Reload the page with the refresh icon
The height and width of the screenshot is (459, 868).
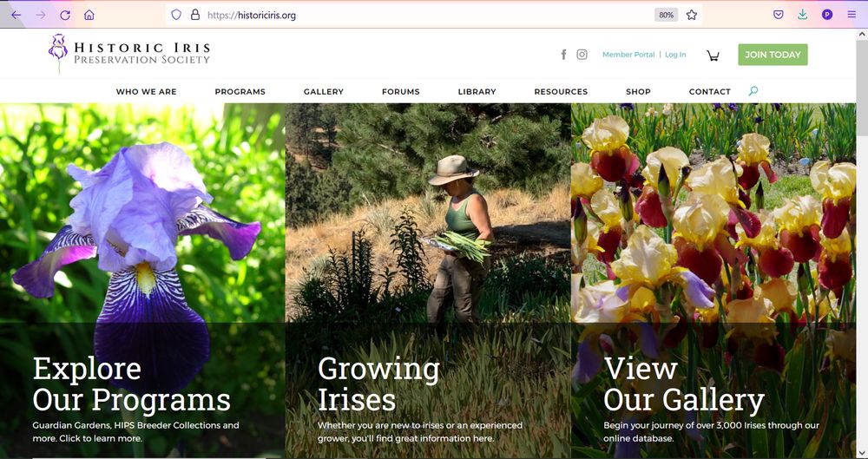tap(65, 15)
